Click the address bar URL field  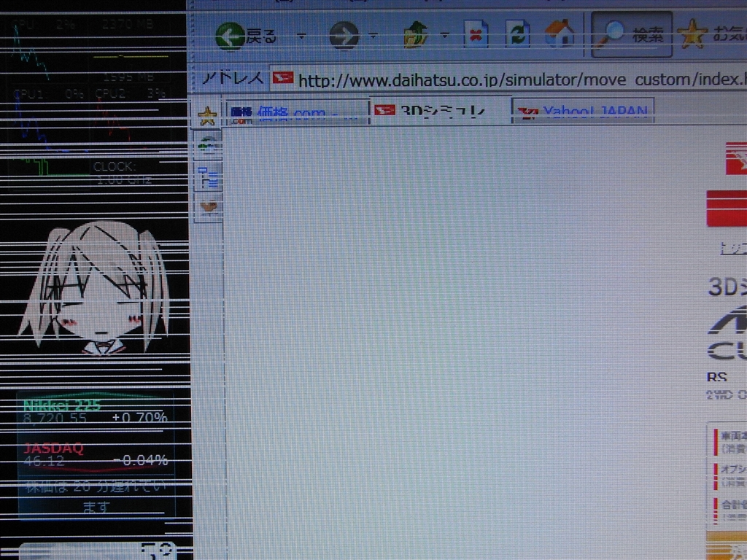click(x=508, y=79)
